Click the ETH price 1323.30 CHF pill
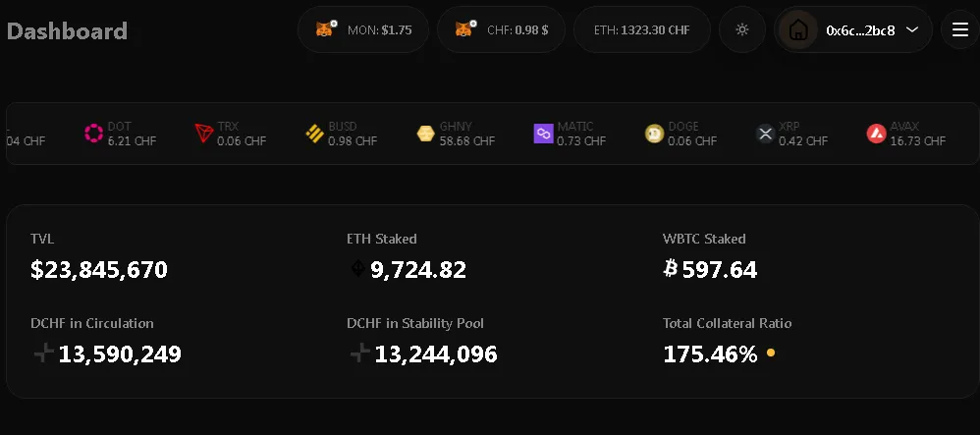 642,29
